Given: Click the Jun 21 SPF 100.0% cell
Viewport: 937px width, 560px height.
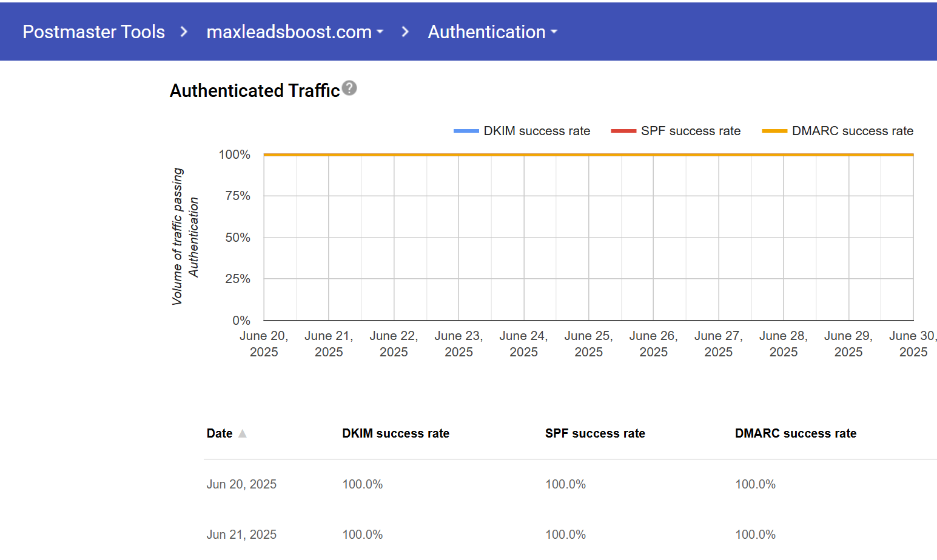Looking at the screenshot, I should point(565,535).
